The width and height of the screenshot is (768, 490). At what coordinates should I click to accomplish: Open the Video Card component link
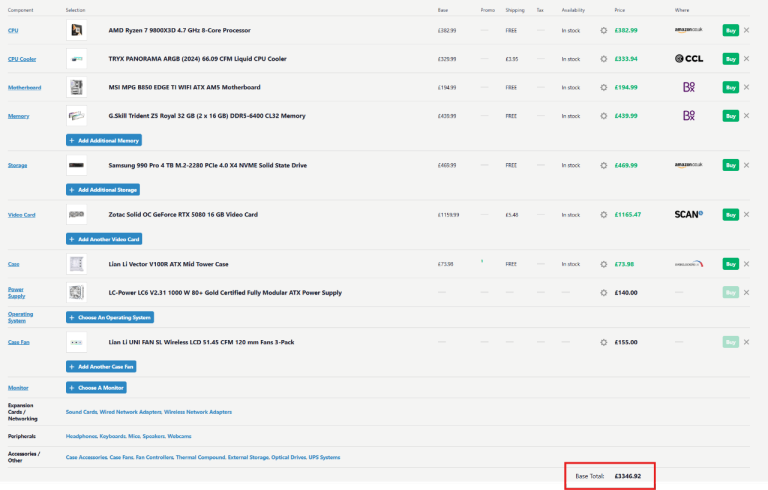[22, 215]
